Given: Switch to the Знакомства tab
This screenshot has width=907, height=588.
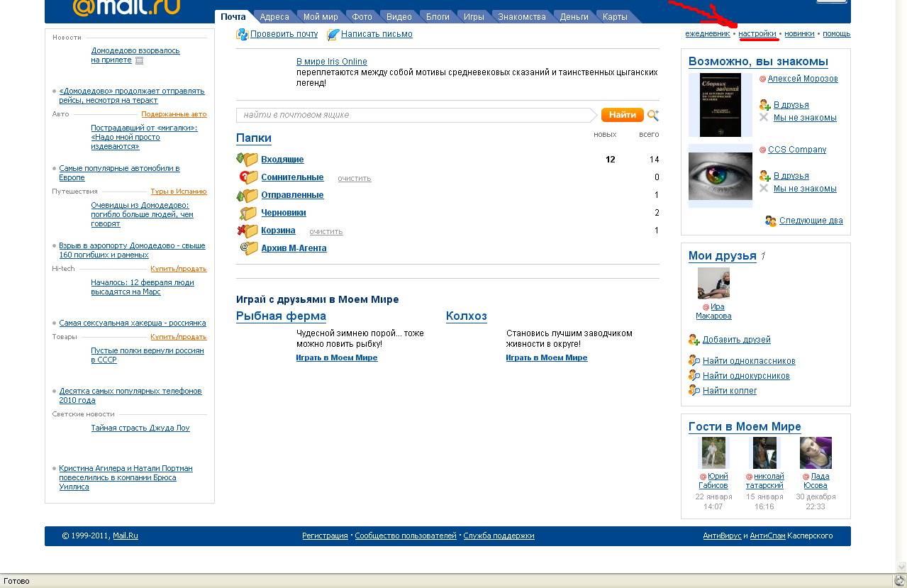Looking at the screenshot, I should pyautogui.click(x=522, y=17).
